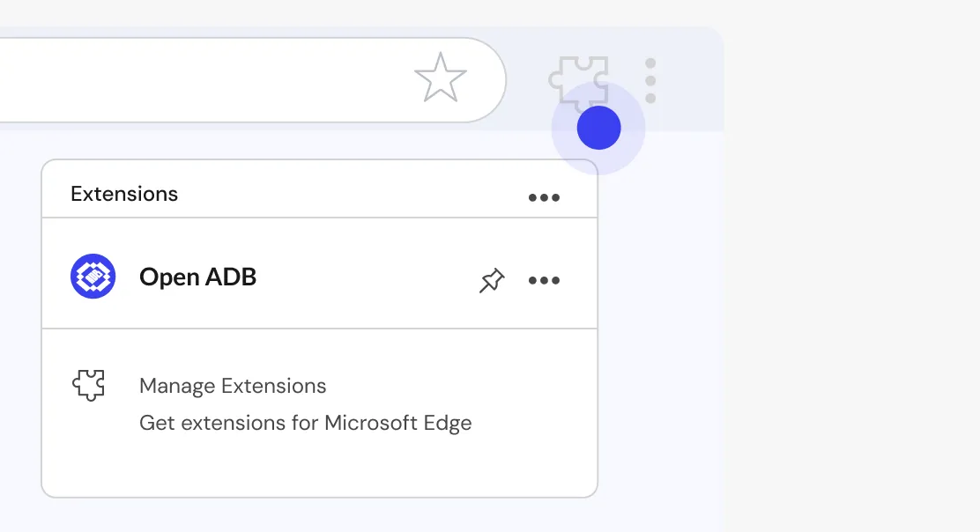The image size is (980, 532).
Task: Click the favorites star icon in address bar
Action: tap(440, 78)
